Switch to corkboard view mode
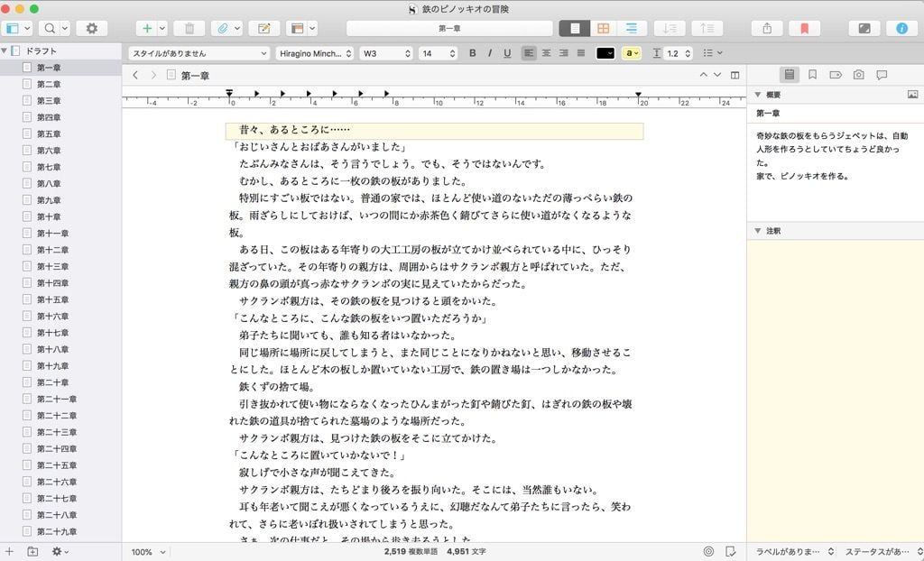The height and width of the screenshot is (561, 924). click(x=603, y=28)
